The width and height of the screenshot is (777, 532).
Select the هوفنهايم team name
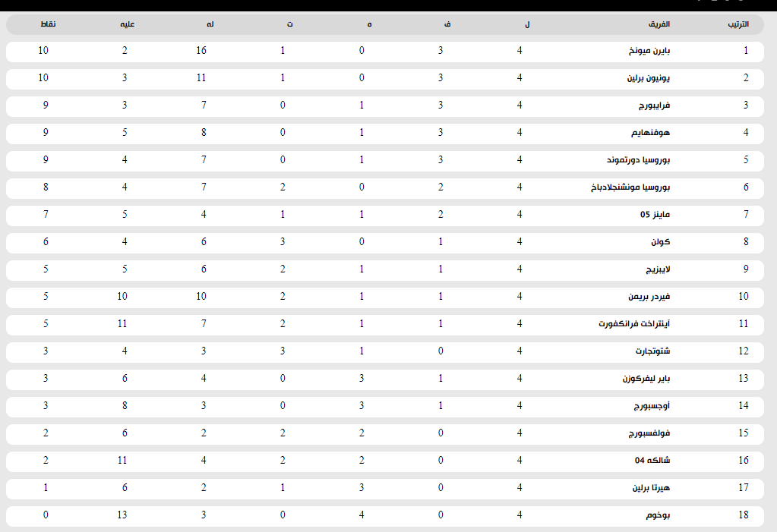[651, 133]
